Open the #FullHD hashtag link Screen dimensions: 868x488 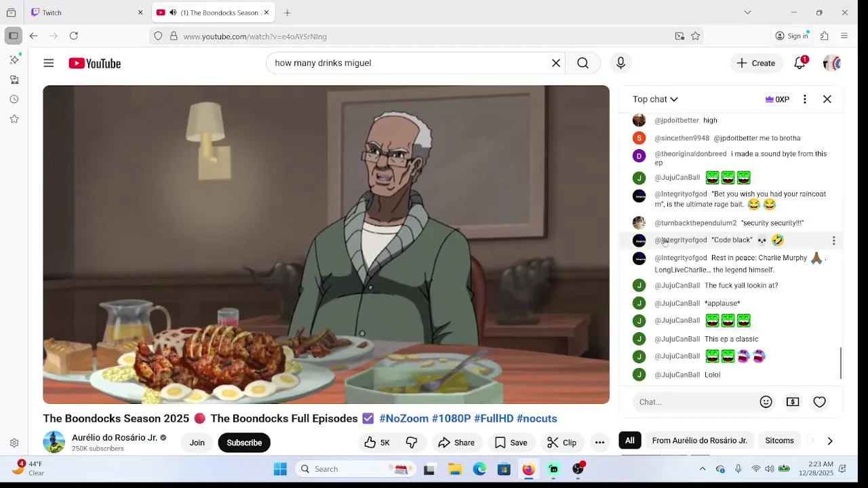(494, 419)
